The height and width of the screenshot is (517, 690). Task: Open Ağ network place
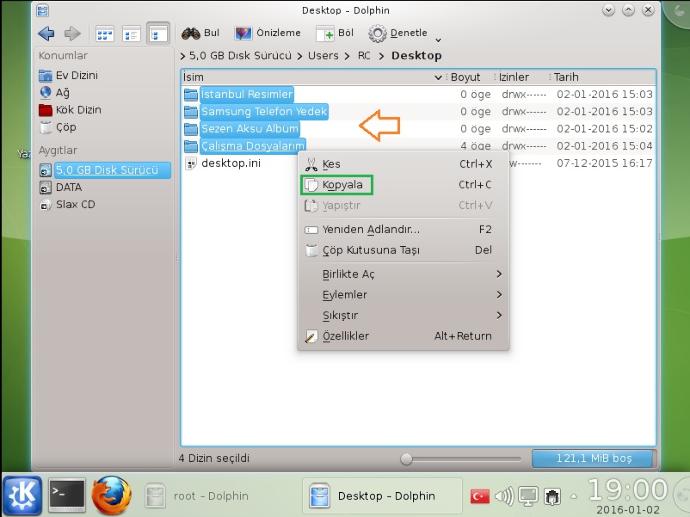tap(55, 92)
